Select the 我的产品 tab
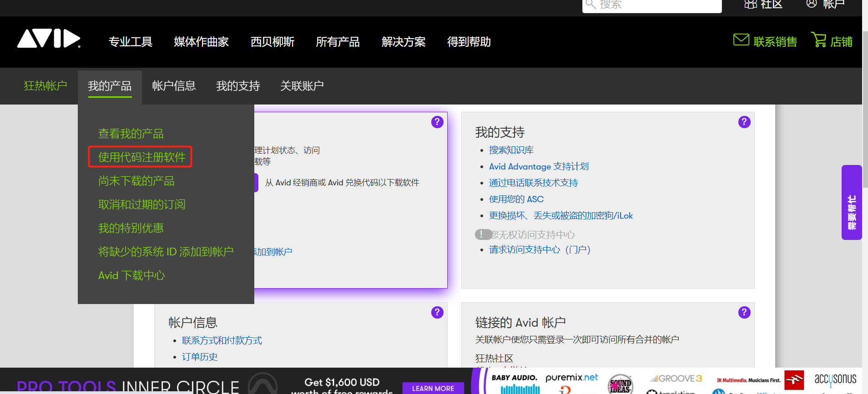868x394 pixels. (x=110, y=86)
